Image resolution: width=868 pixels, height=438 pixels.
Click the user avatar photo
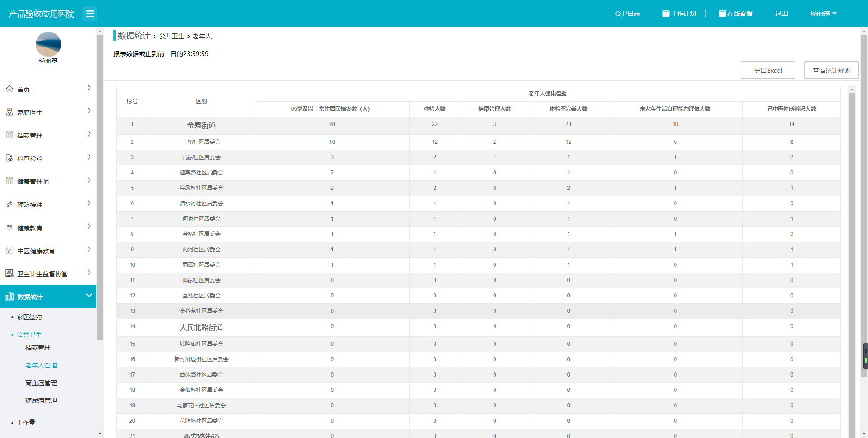point(48,44)
